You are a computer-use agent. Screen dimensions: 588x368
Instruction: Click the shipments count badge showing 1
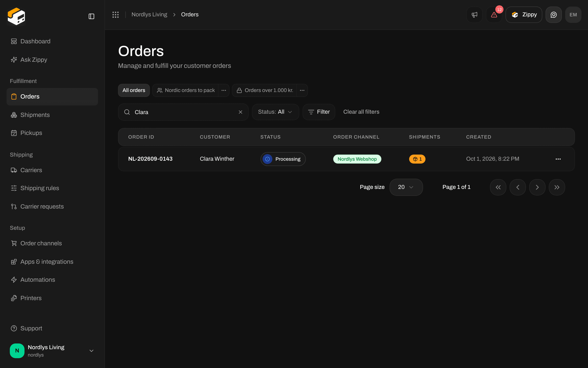(417, 159)
